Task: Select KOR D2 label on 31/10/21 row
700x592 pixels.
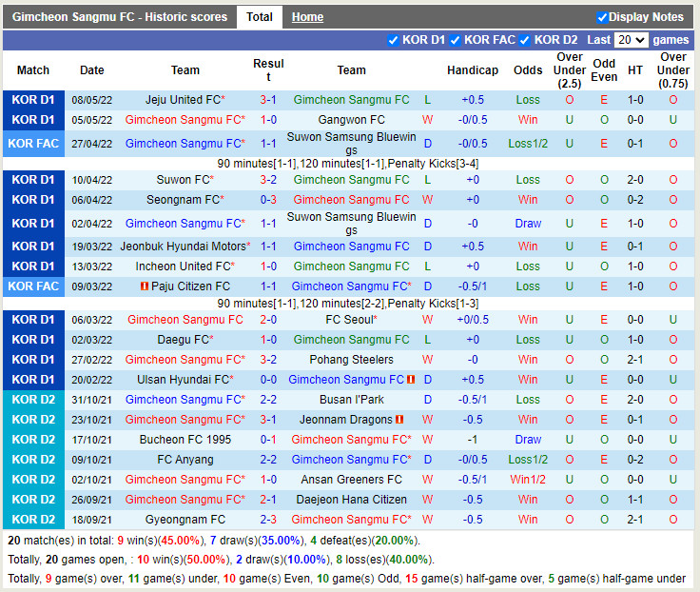Action: [33, 400]
